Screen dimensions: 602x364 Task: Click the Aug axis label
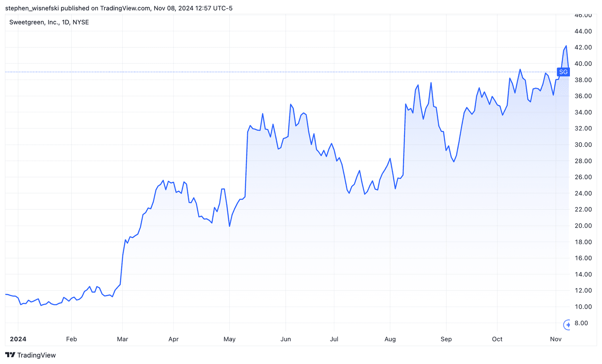point(390,339)
